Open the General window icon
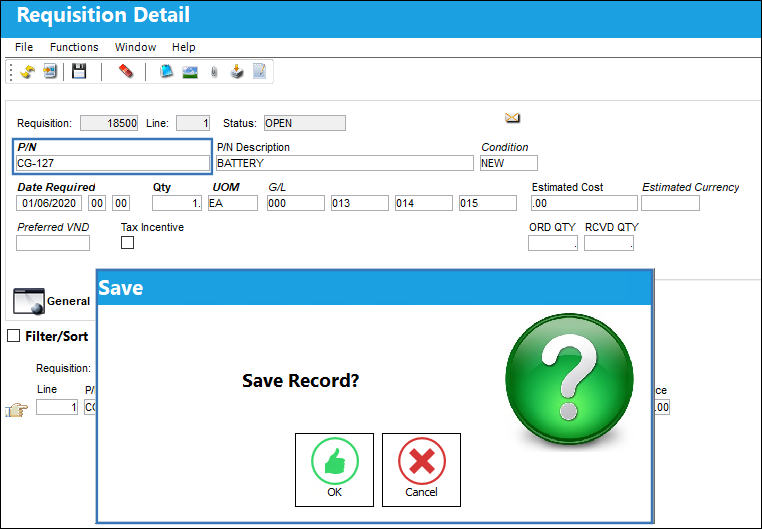This screenshot has height=529, width=762. point(29,301)
